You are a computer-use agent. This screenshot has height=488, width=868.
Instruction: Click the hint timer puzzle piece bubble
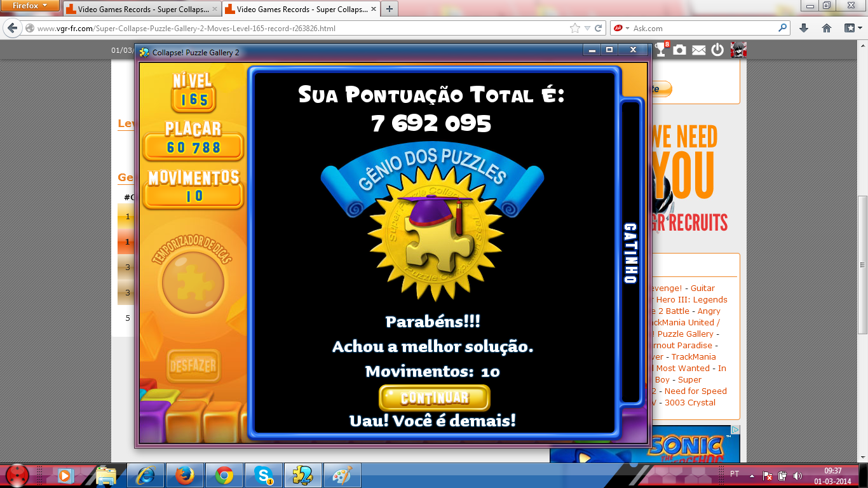pyautogui.click(x=193, y=280)
